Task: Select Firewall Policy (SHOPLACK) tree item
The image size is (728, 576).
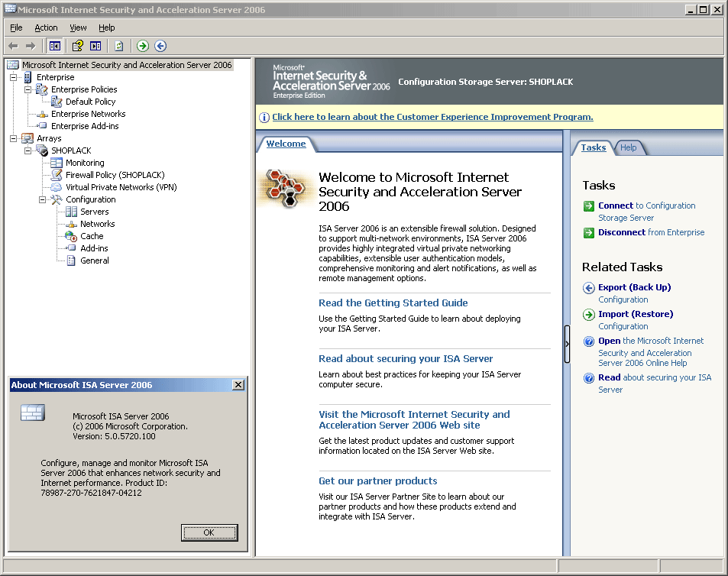Action: tap(115, 175)
